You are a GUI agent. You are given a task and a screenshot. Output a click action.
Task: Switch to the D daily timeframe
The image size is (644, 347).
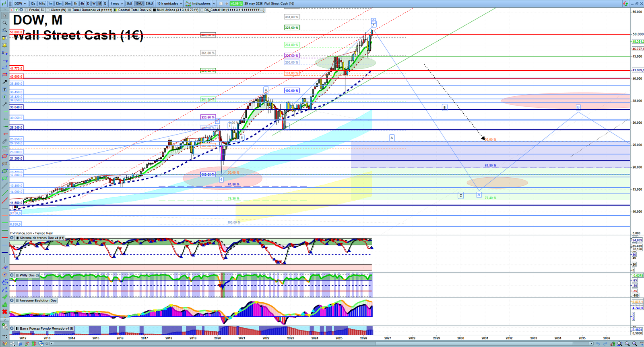click(88, 4)
